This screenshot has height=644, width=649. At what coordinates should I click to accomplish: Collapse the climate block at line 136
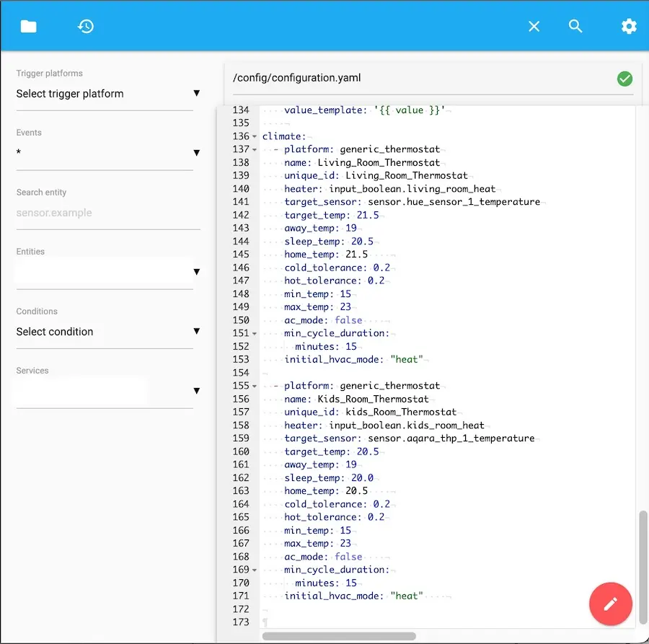coord(255,137)
